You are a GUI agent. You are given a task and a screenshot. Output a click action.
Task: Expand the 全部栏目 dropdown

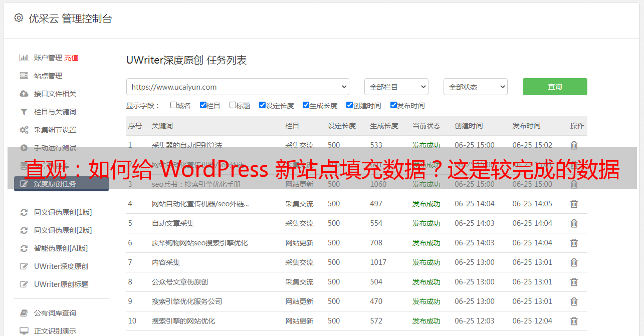396,87
